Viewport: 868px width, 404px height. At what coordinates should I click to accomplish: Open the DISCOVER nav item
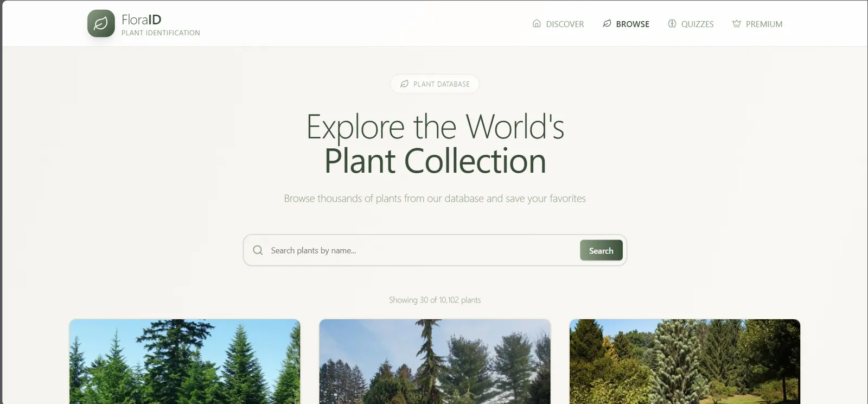[x=558, y=24]
